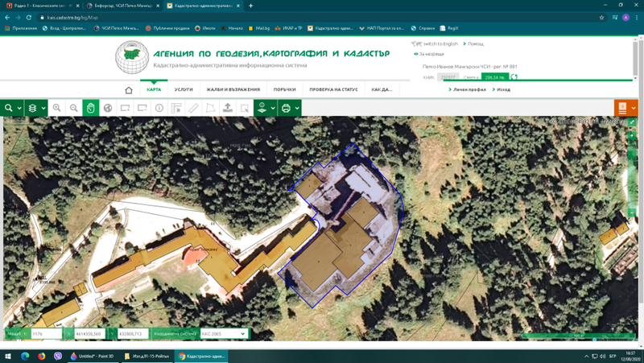Toggle the visually impaired mode

point(430,54)
